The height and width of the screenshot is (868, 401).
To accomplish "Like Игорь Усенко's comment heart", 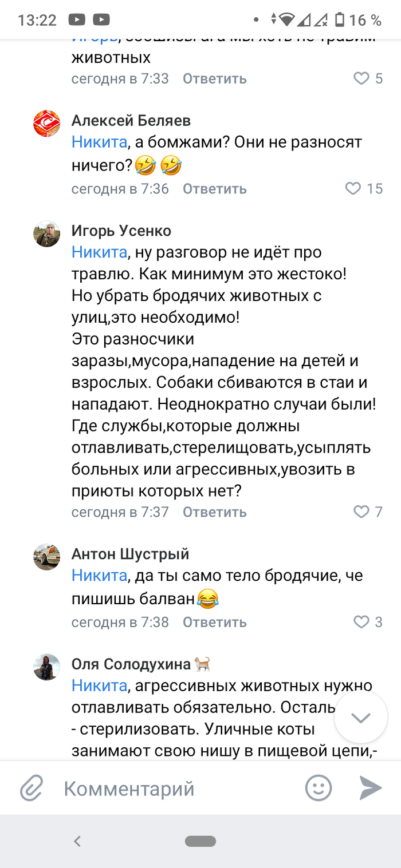I will (361, 512).
